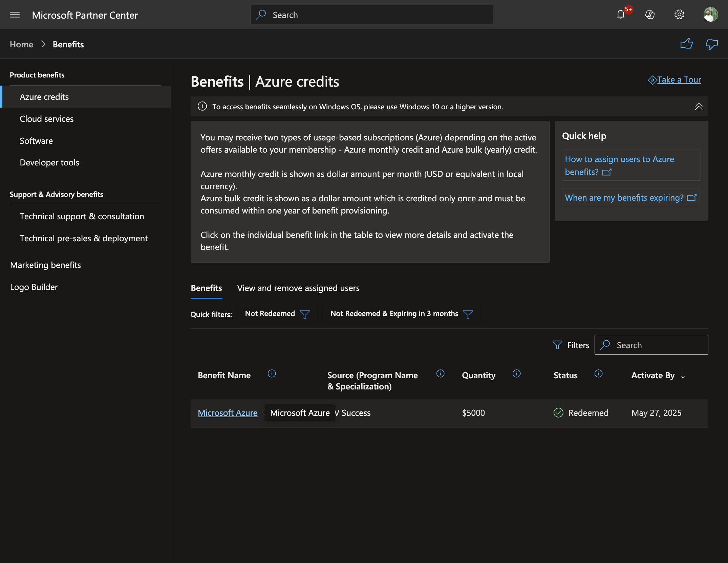The image size is (728, 563).
Task: Click the Source column info icon
Action: pyautogui.click(x=441, y=374)
